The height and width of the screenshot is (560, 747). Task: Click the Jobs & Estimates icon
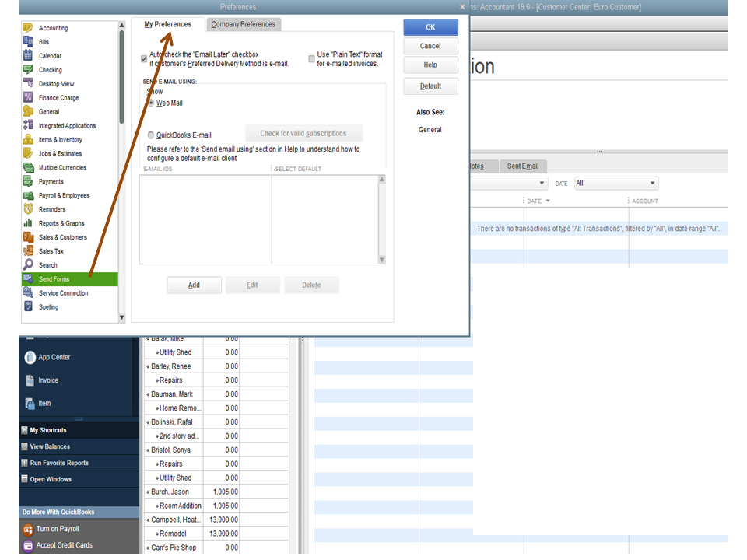[28, 153]
